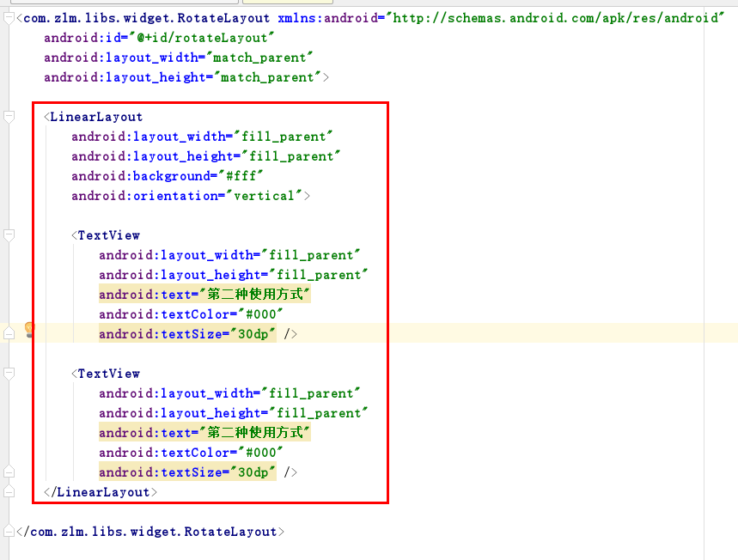
Task: Click fold marker beside LinearLayout closing tag
Action: pos(9,492)
